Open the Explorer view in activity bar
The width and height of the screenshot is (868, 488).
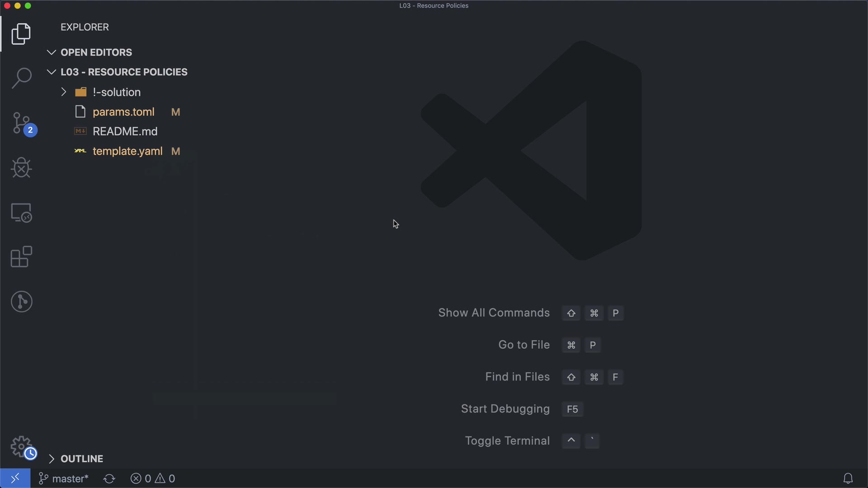point(21,34)
